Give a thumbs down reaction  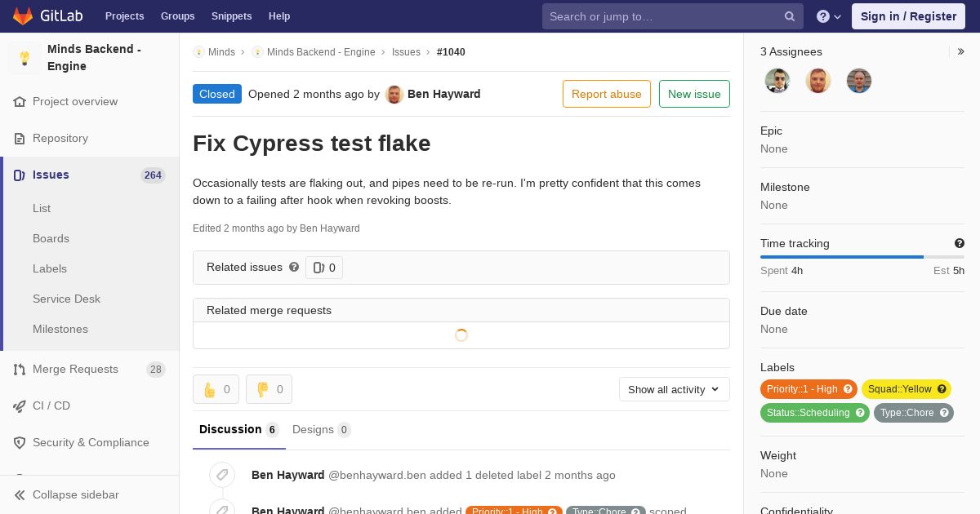(269, 389)
